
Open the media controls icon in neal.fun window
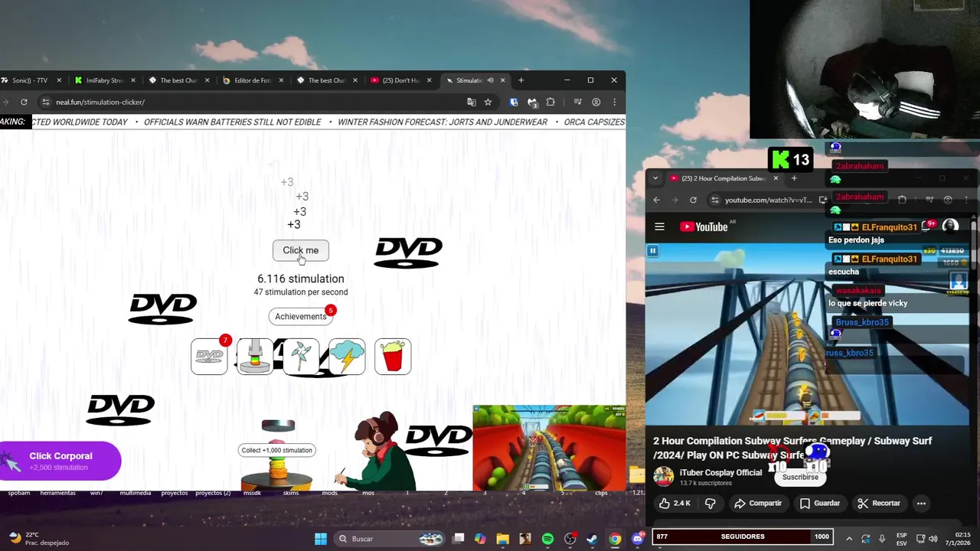tap(577, 102)
